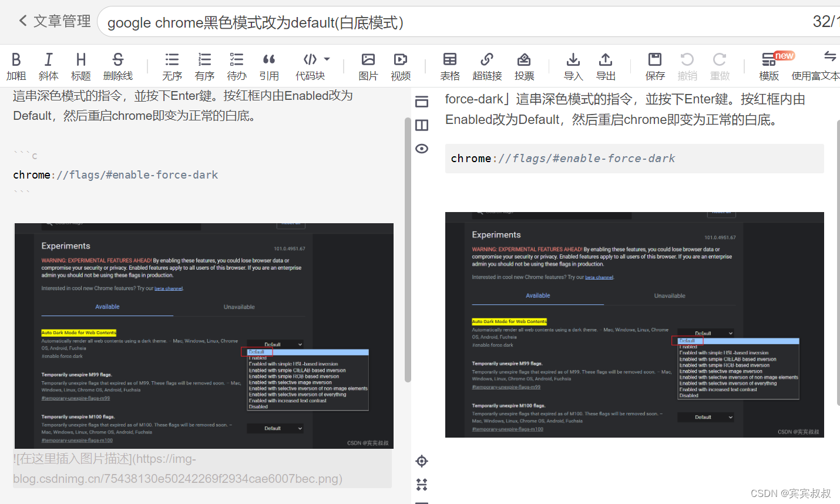Viewport: 840px width, 504px height.
Task: Apply italic formatting with 斜体
Action: click(x=48, y=66)
